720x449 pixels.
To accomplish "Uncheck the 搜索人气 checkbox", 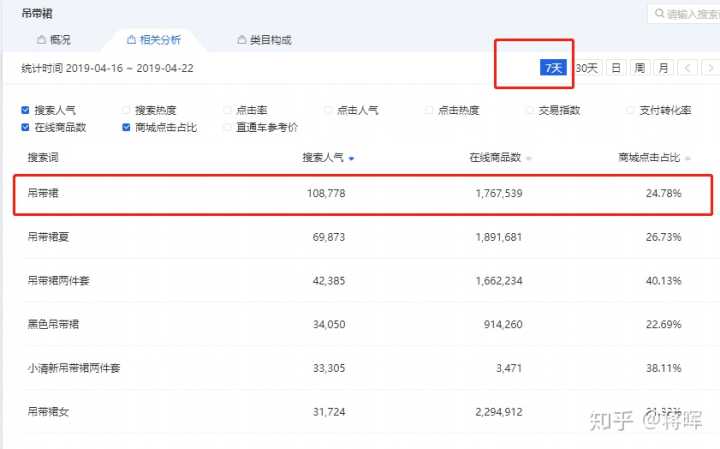I will (x=26, y=110).
